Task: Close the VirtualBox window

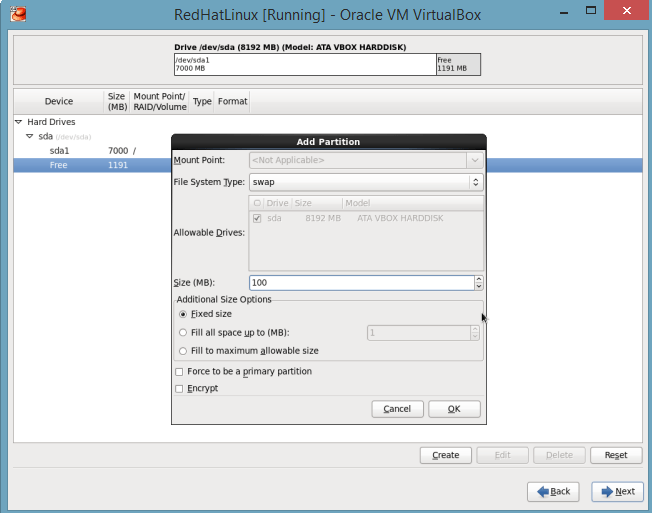Action: point(627,10)
